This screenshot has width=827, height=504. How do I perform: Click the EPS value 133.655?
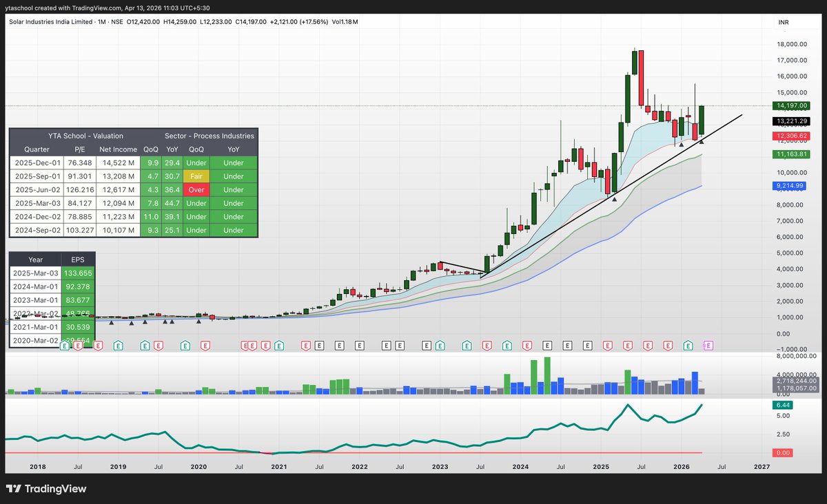[79, 273]
